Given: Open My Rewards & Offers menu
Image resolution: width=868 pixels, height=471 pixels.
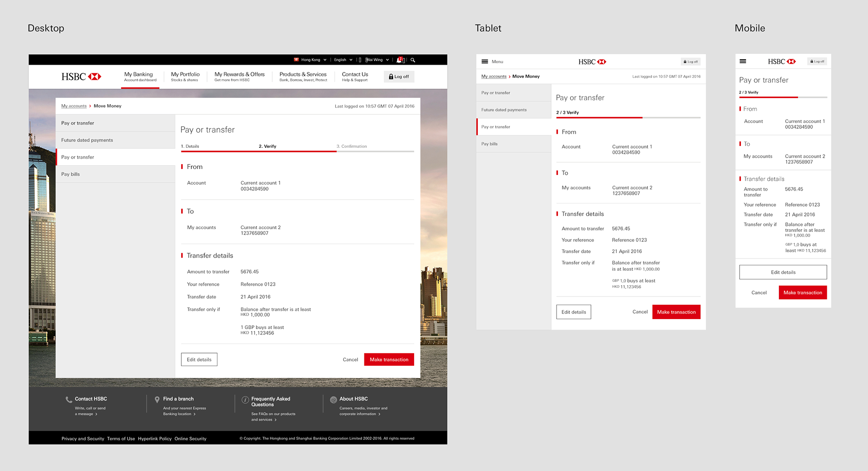Looking at the screenshot, I should (240, 77).
